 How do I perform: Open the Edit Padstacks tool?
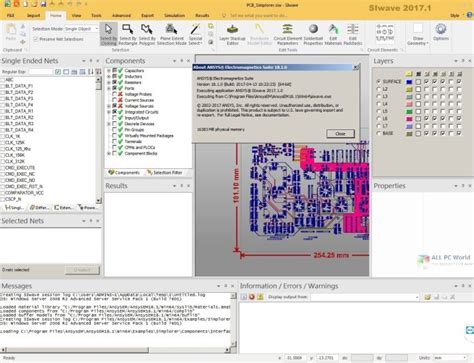352,34
